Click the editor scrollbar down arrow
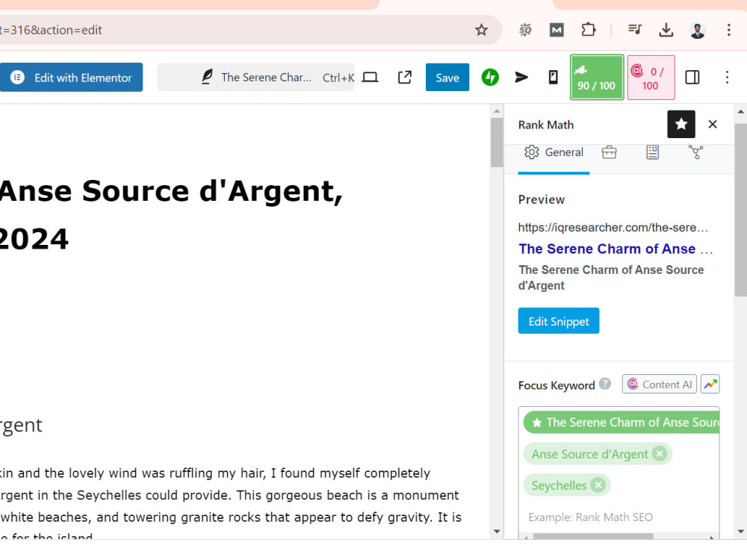The image size is (747, 560). click(497, 532)
